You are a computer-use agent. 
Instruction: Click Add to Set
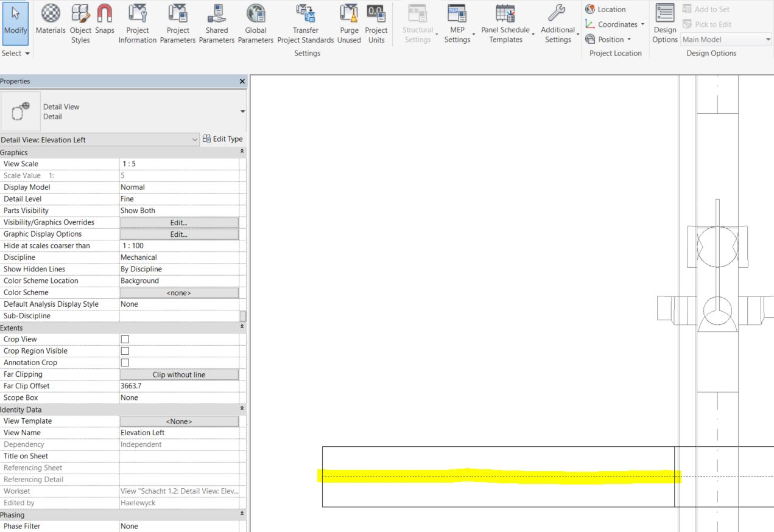pyautogui.click(x=706, y=9)
